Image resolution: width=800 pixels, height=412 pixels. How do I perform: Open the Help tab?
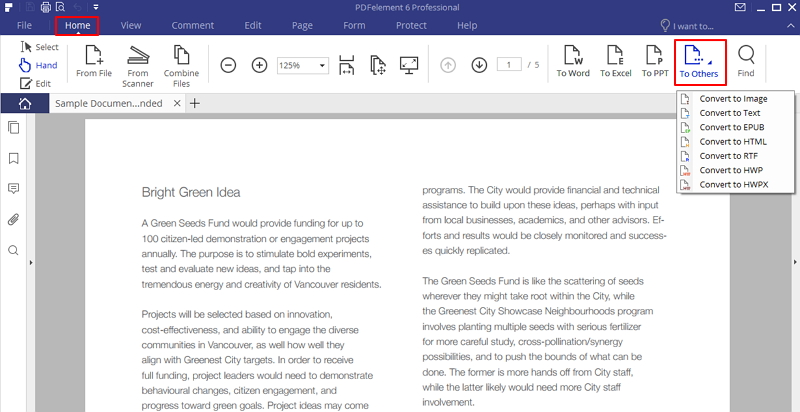click(x=467, y=25)
